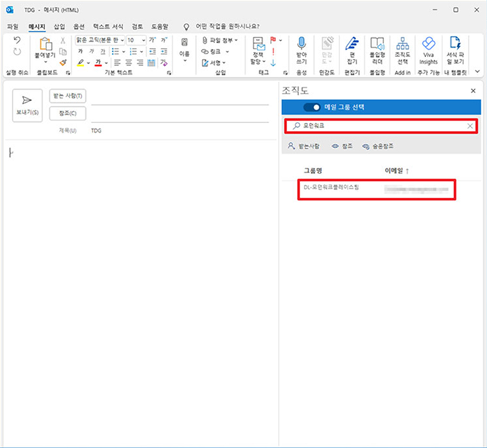Launch the Immersive Reader (몰입형 리더) icon
487x448 pixels.
pos(378,43)
